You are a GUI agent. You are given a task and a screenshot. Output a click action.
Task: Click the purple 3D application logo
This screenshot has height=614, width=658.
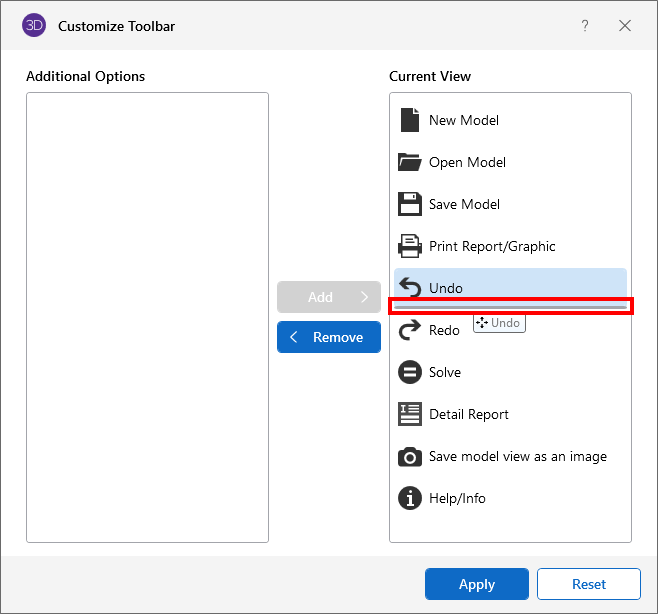pyautogui.click(x=34, y=26)
